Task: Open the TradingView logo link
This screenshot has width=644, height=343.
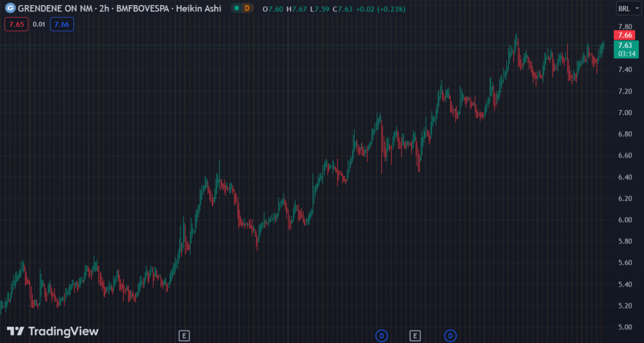Action: click(x=53, y=331)
